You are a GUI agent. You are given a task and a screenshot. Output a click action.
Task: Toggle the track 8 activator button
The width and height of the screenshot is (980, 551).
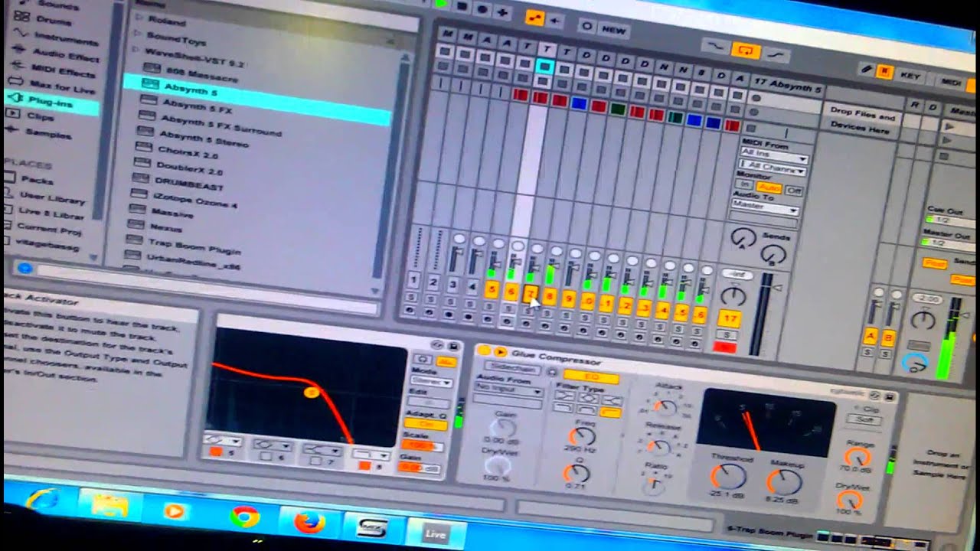coord(549,296)
